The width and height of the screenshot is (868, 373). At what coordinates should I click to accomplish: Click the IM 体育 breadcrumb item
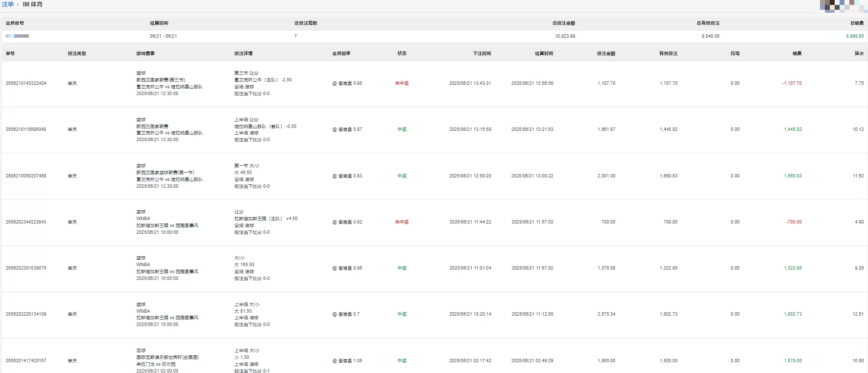pyautogui.click(x=33, y=4)
